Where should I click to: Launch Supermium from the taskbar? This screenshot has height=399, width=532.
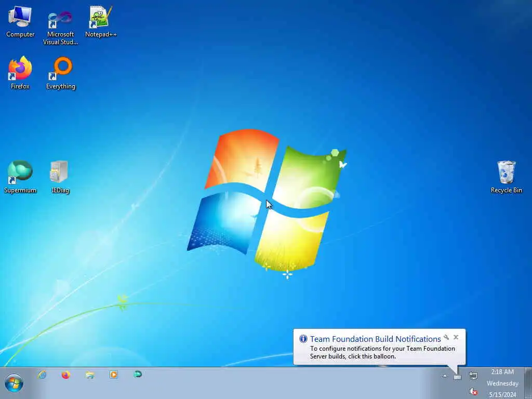pos(137,375)
